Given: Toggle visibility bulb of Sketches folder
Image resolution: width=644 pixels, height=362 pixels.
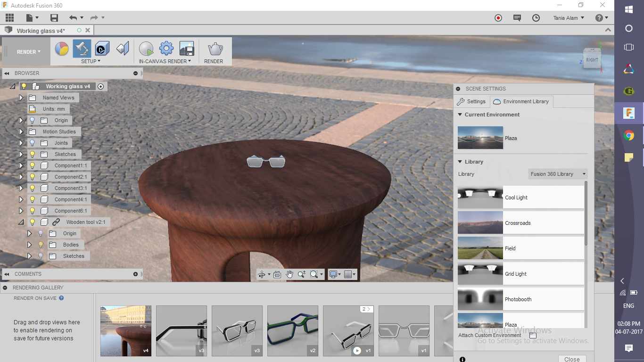Looking at the screenshot, I should [x=33, y=154].
